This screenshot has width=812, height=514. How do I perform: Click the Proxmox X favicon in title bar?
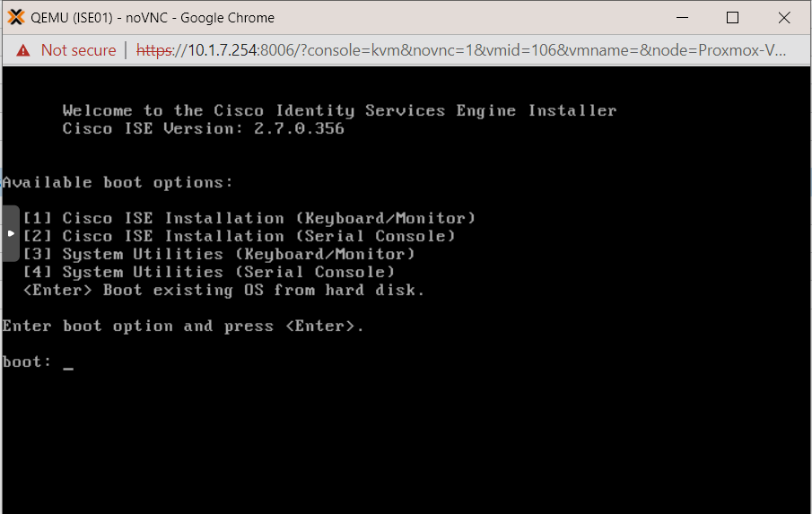(16, 17)
